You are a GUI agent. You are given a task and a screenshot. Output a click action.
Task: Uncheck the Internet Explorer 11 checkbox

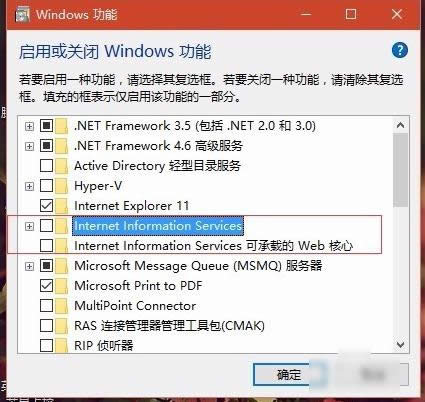46,206
